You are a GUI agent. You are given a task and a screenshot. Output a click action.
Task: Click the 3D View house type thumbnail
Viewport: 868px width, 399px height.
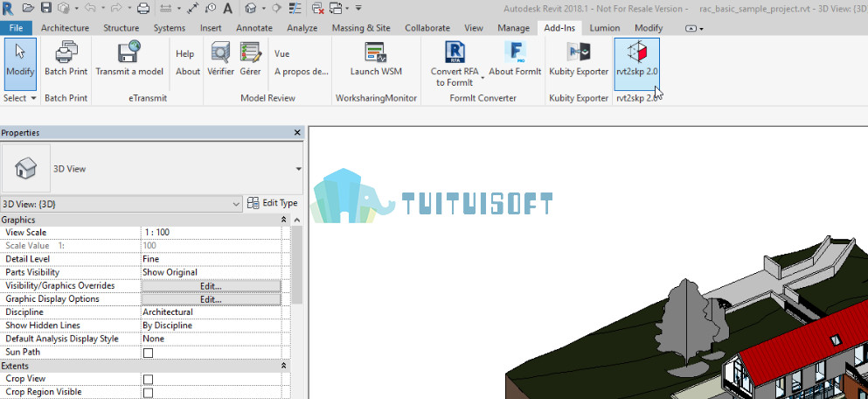pos(26,169)
